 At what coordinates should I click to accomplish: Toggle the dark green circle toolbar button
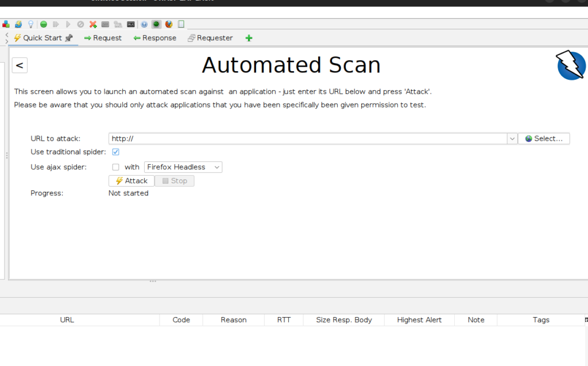[156, 24]
